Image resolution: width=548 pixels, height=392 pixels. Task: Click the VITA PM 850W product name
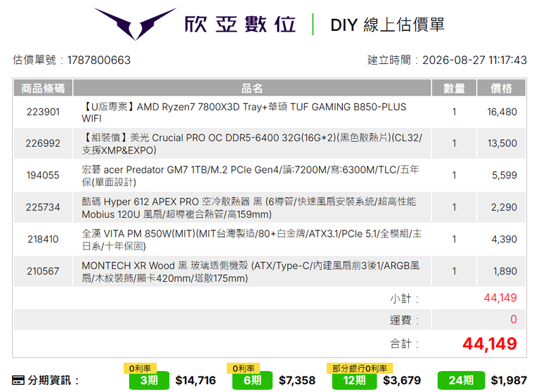pos(252,240)
